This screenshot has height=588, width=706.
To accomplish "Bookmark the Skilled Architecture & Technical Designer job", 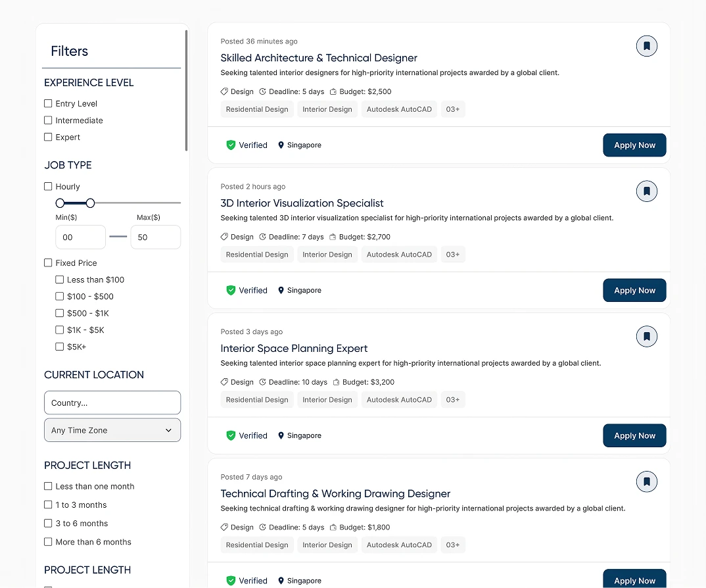I will coord(646,46).
